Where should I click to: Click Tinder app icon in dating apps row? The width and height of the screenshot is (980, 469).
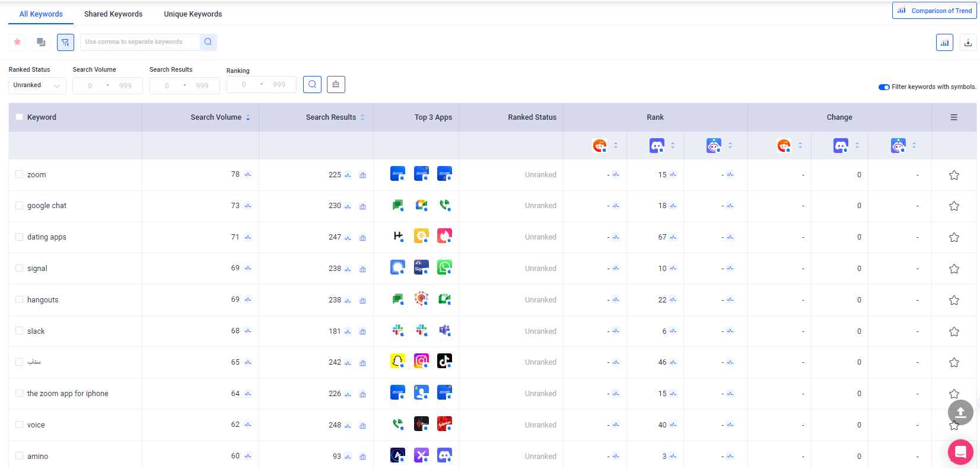[444, 236]
